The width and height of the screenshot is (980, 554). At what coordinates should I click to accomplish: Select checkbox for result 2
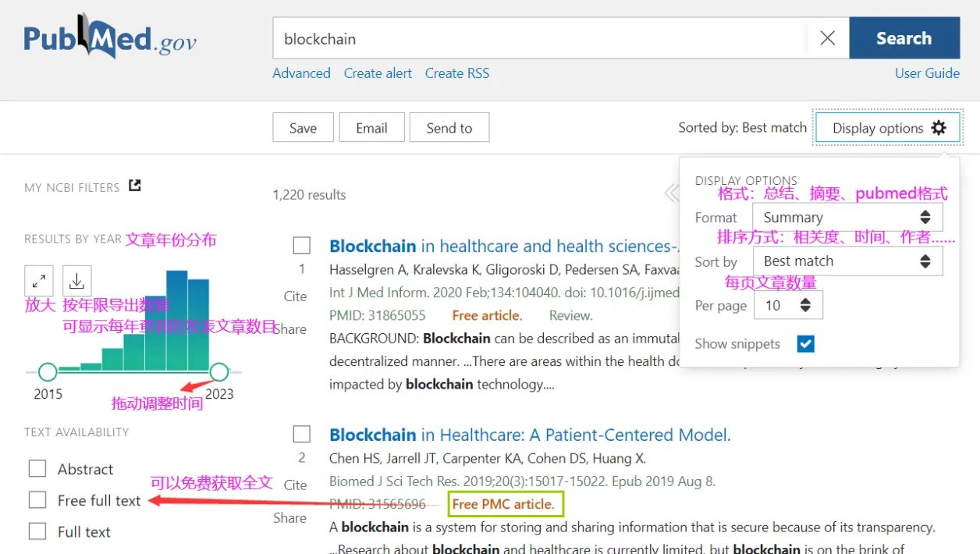pyautogui.click(x=302, y=434)
